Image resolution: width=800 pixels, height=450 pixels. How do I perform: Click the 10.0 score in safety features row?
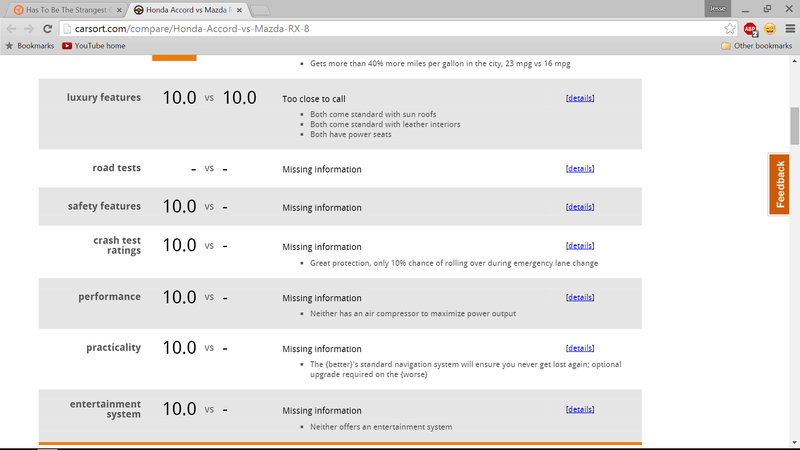tap(179, 206)
